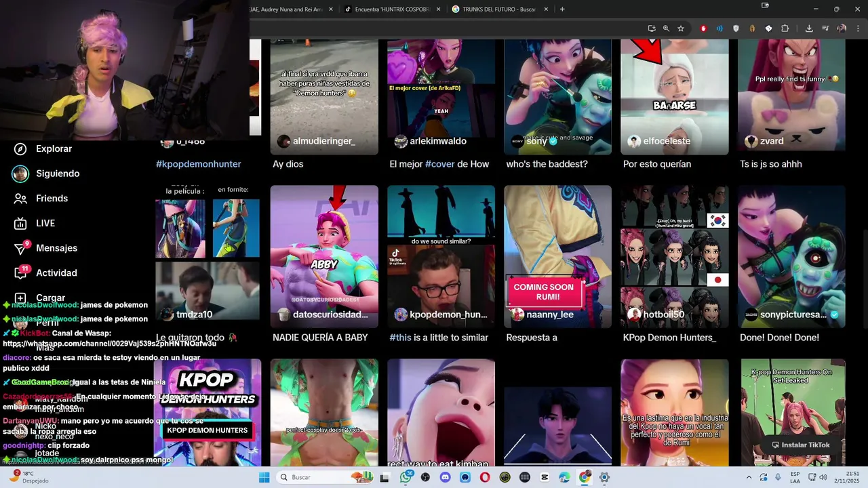Open the 'eat kimbap' video thumbnail
The image size is (868, 488).
441,412
